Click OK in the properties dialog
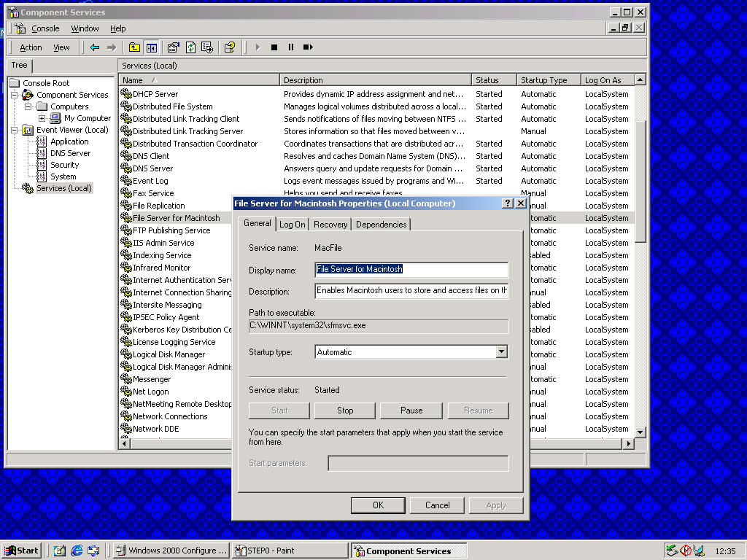This screenshot has height=560, width=747. coord(379,505)
